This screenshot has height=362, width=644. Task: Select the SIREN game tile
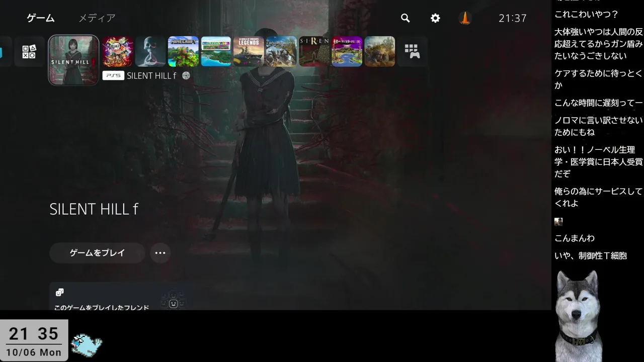tap(314, 51)
